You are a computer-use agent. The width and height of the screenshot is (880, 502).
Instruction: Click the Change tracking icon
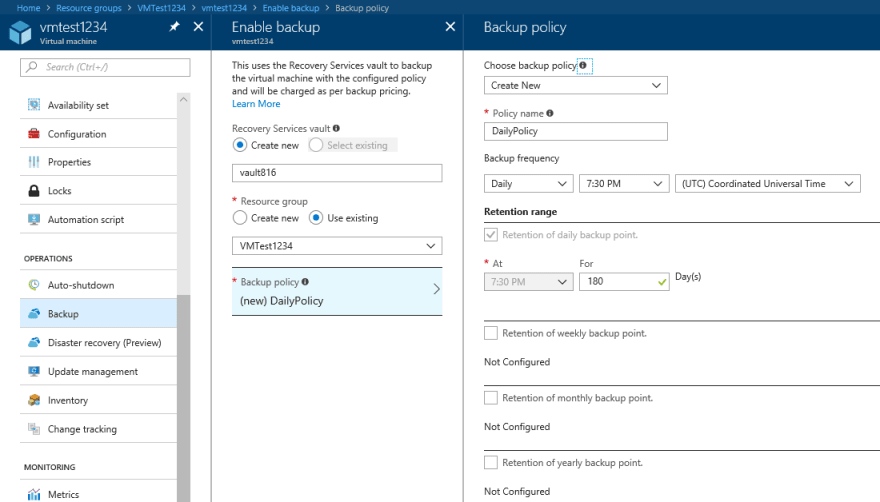[x=34, y=428]
